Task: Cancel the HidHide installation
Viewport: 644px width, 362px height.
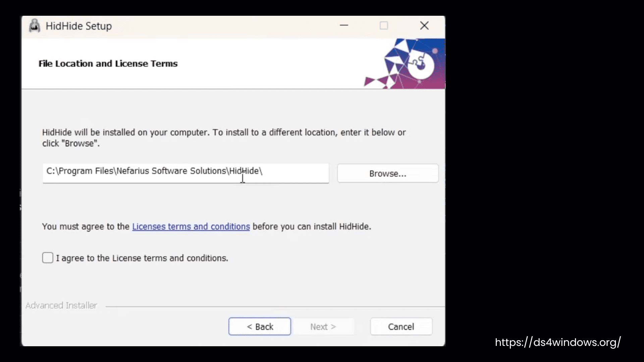Action: tap(401, 326)
